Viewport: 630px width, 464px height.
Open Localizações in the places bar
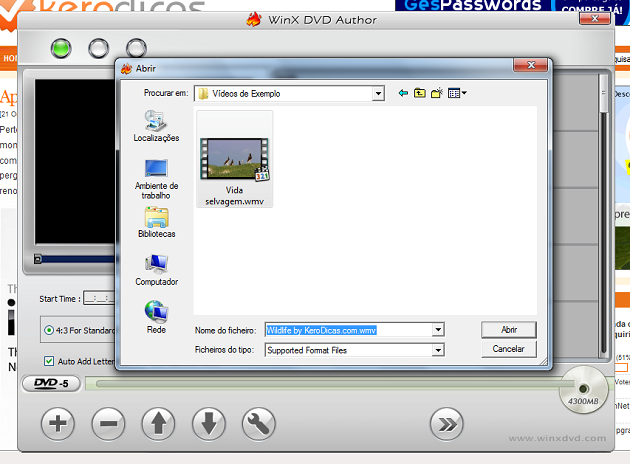(x=156, y=126)
